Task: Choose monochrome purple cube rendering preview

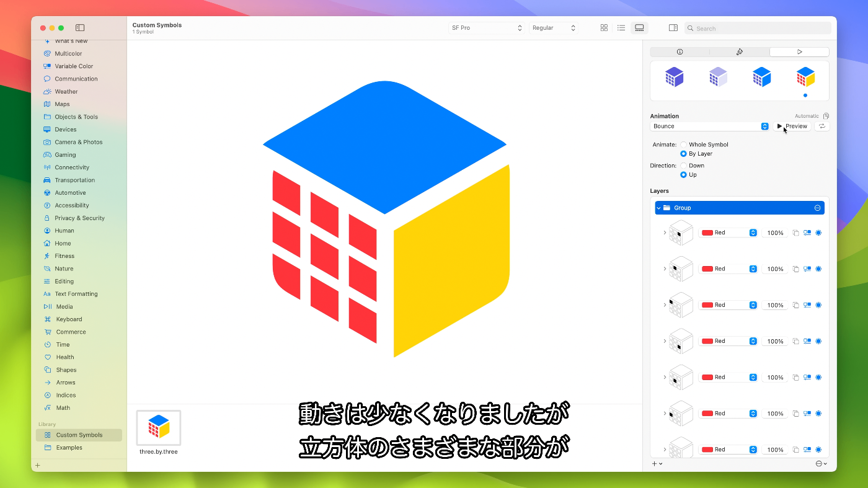Action: coord(674,78)
